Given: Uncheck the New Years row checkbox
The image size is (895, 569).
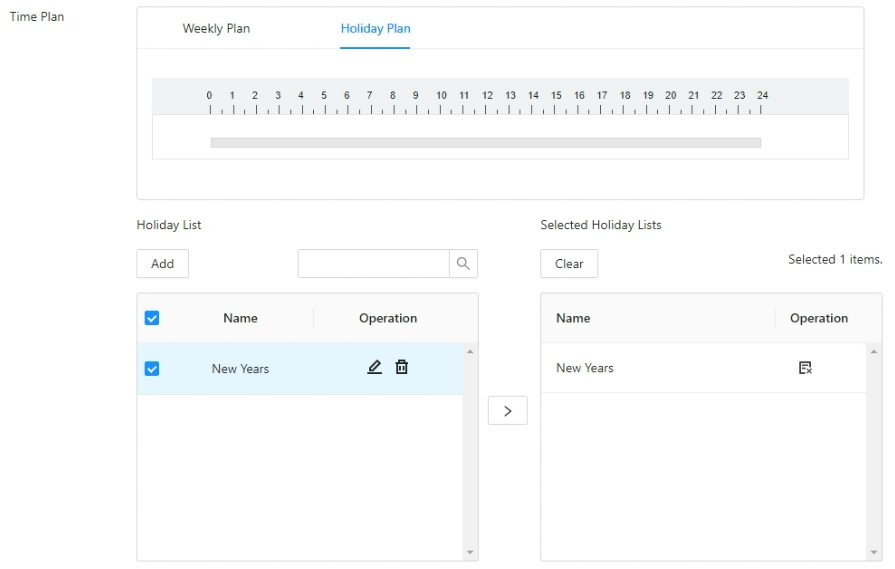Looking at the screenshot, I should pos(152,368).
